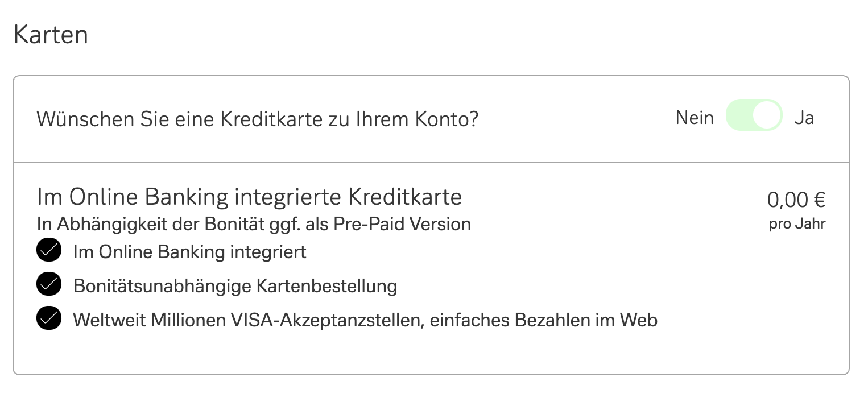Click the Wünschen Sie eine Kreditkarte question text

[257, 119]
